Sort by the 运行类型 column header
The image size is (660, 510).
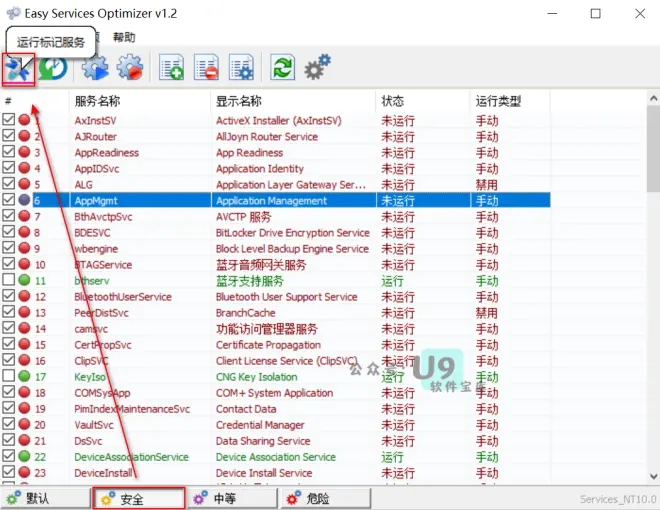(x=498, y=101)
